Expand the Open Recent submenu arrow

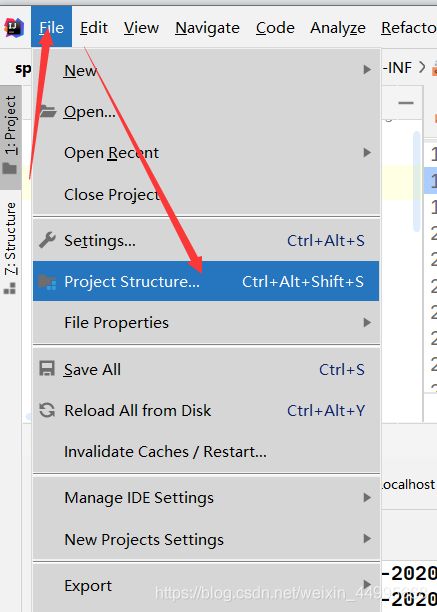click(367, 152)
